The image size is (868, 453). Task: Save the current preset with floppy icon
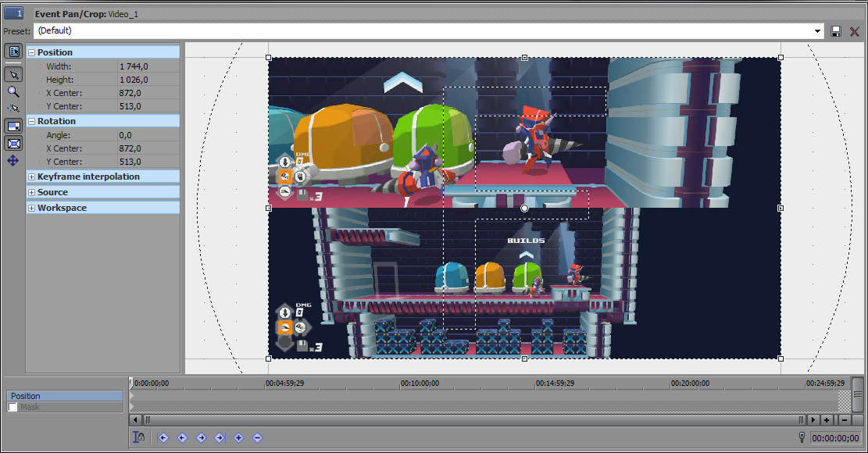tap(836, 31)
